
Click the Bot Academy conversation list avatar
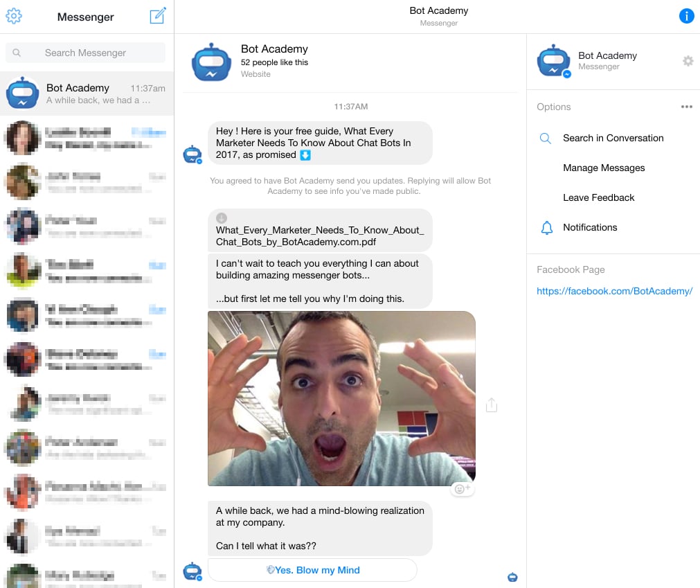tap(22, 93)
